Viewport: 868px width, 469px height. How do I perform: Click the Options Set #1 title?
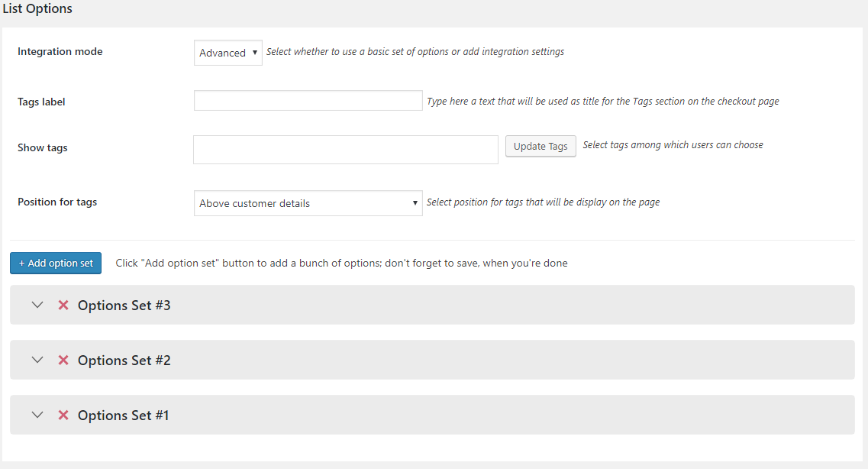[123, 415]
